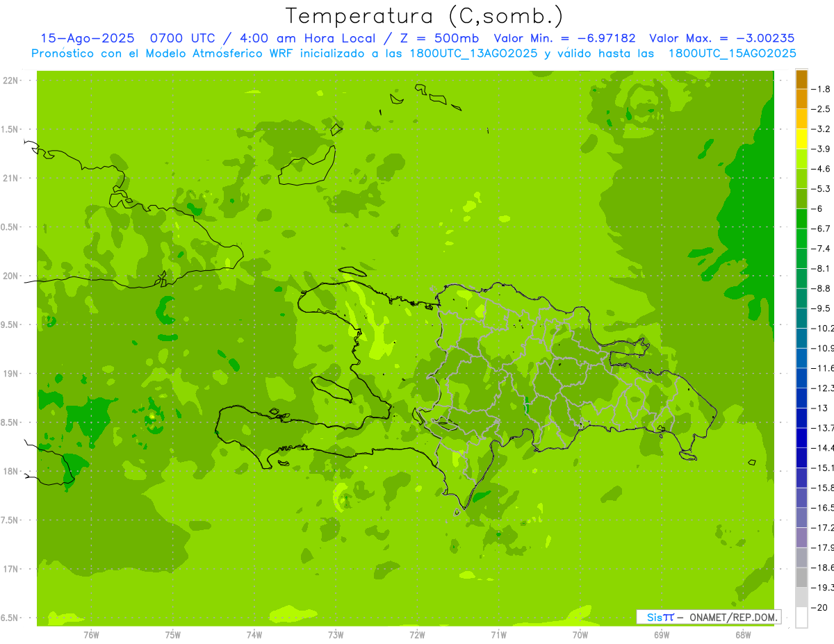This screenshot has height=644, width=834.
Task: Click the "72W" longitude label
Action: point(418,634)
